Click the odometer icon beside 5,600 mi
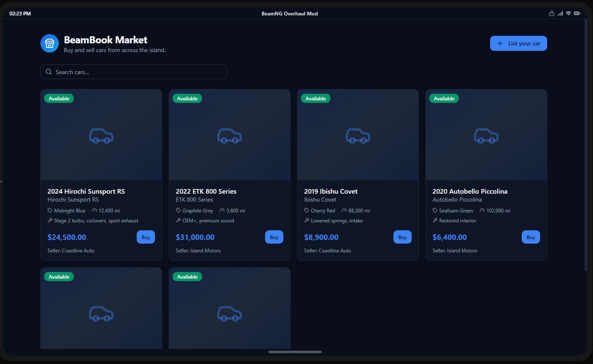Image resolution: width=593 pixels, height=364 pixels. click(222, 210)
